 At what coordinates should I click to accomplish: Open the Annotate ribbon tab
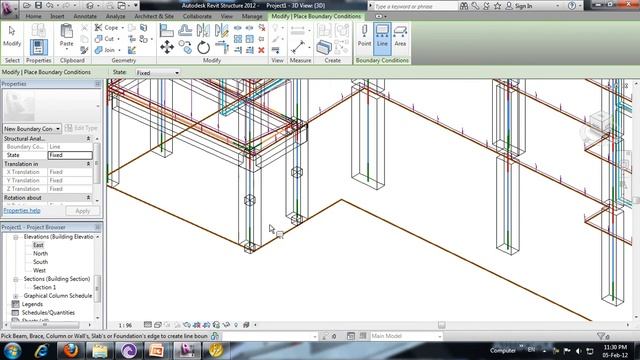(x=85, y=16)
